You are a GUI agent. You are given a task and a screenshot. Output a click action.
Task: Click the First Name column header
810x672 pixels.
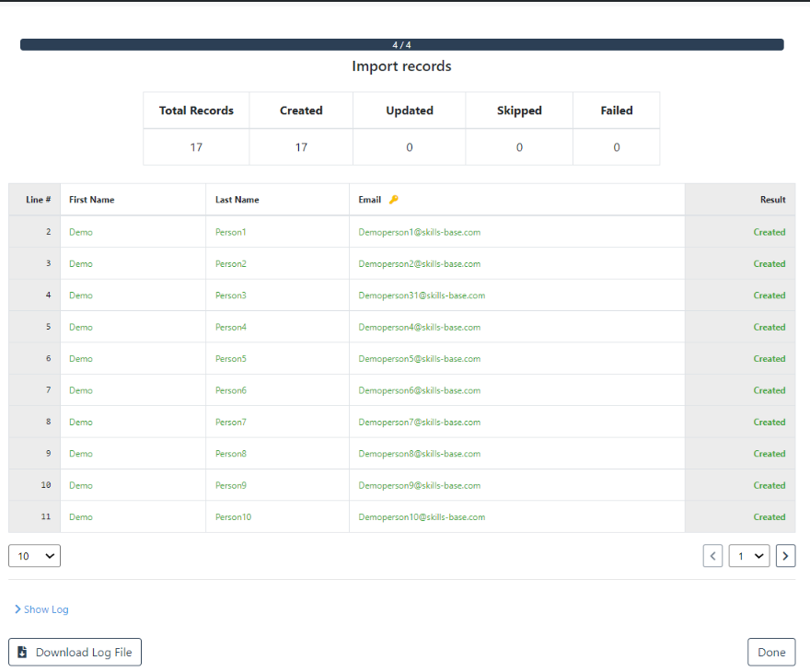92,200
